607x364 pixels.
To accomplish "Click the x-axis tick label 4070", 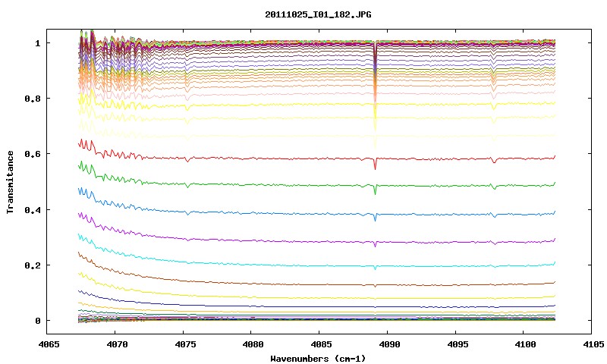I will pos(117,344).
